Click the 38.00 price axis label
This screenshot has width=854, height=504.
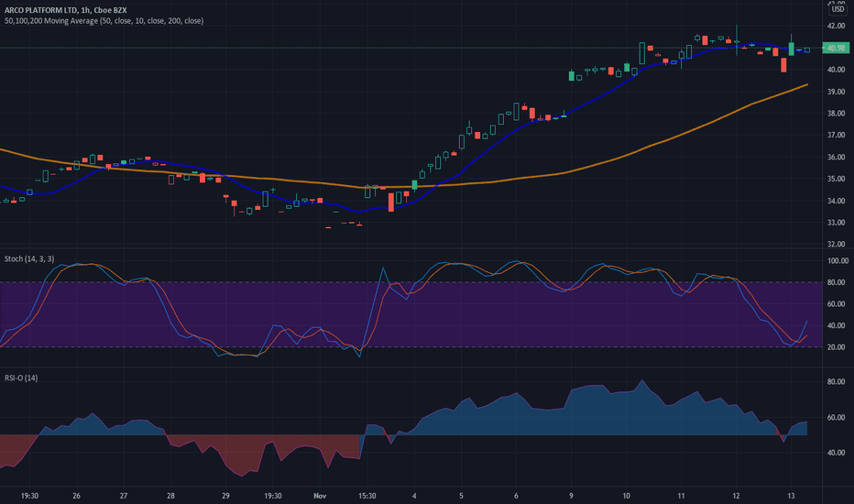click(836, 114)
